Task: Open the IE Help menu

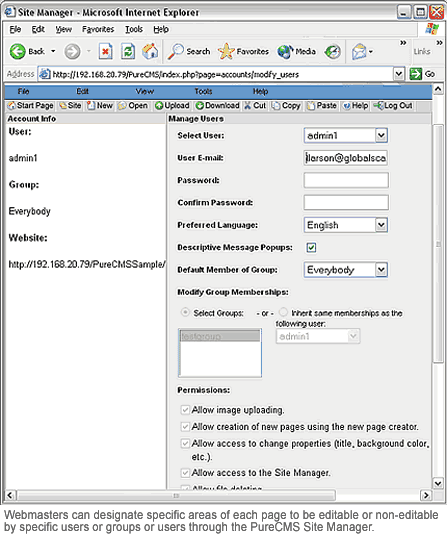Action: [x=161, y=29]
